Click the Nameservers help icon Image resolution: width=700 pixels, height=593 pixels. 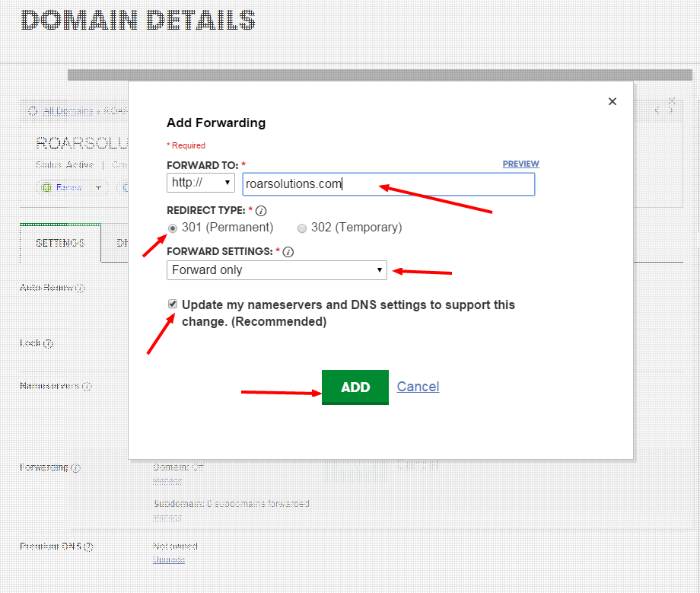[87, 386]
